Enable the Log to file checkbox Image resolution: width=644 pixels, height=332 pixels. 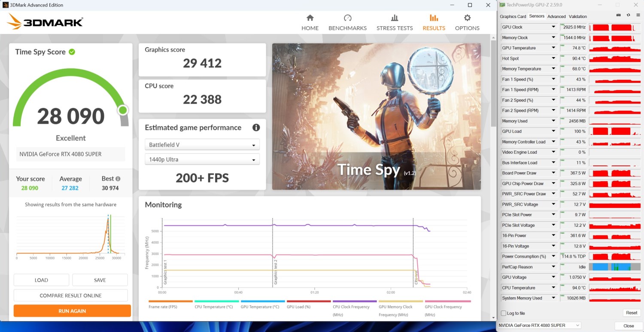pos(504,313)
